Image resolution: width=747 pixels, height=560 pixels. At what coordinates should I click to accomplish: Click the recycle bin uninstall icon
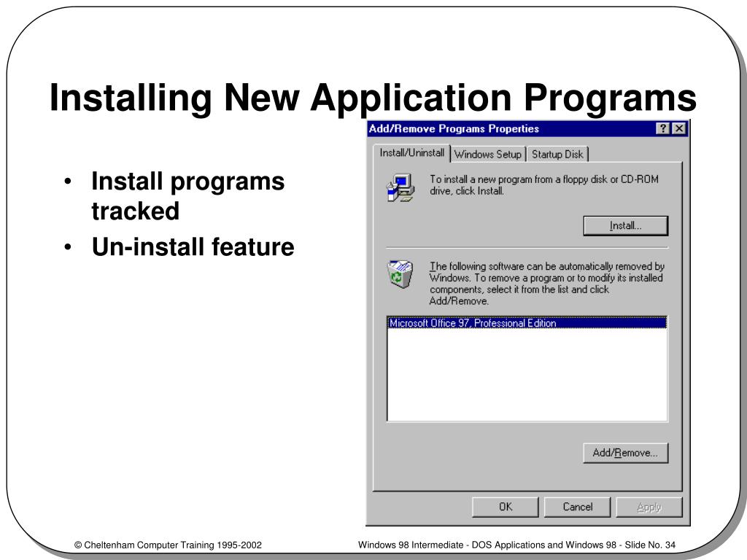pos(400,274)
